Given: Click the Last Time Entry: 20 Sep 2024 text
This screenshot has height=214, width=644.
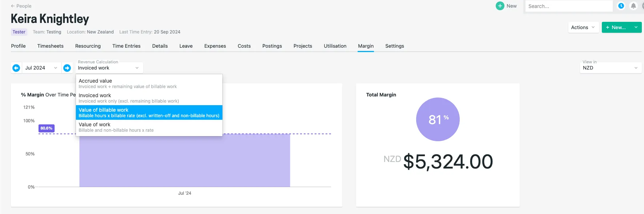Looking at the screenshot, I should point(150,32).
